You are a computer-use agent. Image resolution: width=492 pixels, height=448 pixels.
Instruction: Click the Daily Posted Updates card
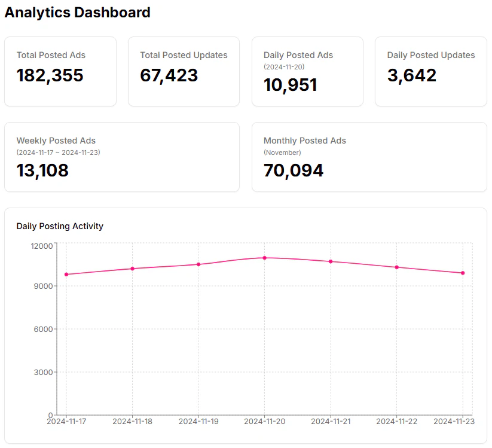coord(430,71)
